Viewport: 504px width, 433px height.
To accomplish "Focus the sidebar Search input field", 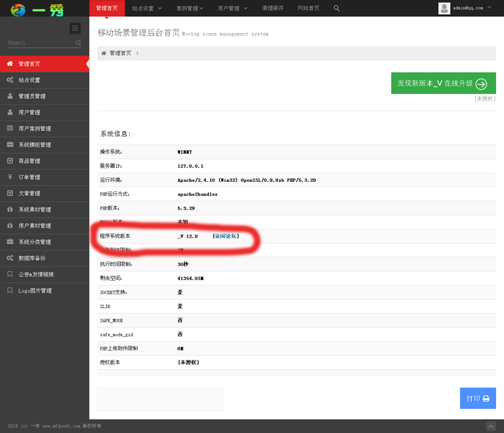I will click(41, 43).
